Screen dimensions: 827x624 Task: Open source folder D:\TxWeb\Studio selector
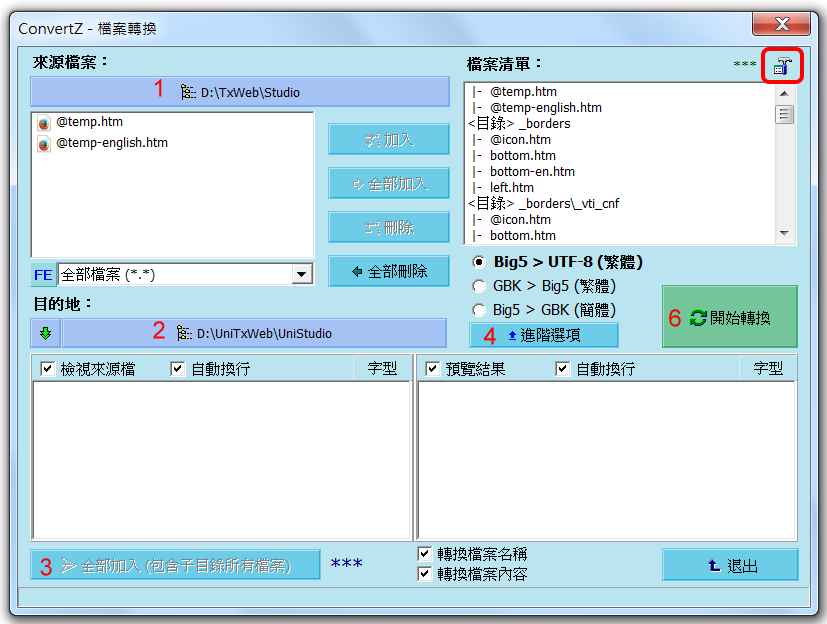[x=240, y=92]
